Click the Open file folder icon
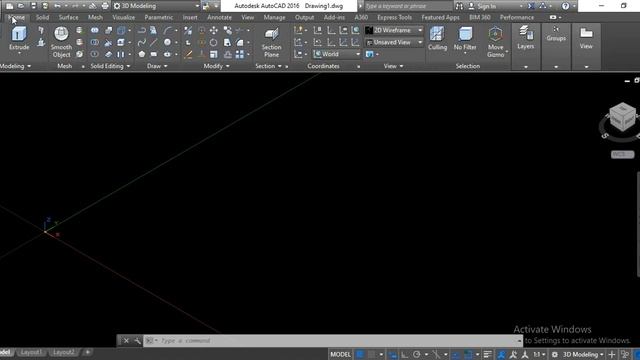640x360 pixels. point(21,6)
